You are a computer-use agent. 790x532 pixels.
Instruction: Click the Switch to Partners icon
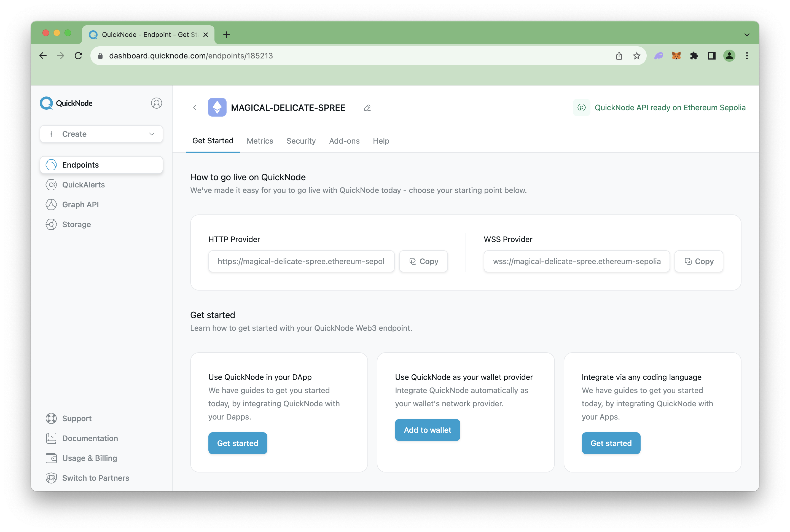click(51, 478)
